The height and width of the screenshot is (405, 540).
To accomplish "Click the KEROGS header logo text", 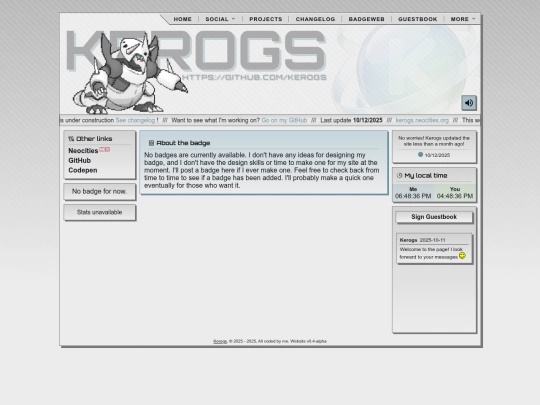I will pos(196,51).
